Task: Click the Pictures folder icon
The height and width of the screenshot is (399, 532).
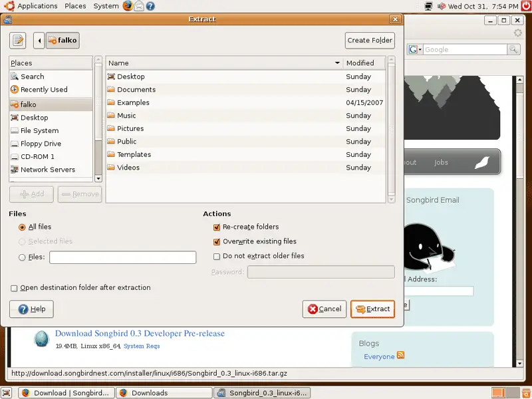Action: click(x=111, y=128)
